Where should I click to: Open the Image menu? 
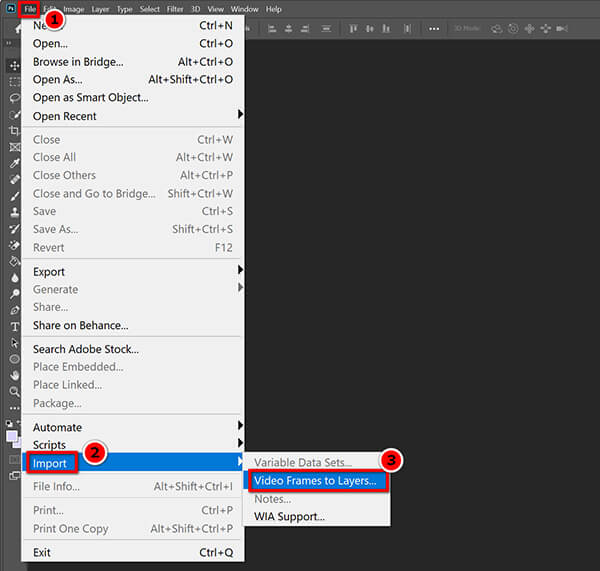tap(74, 9)
